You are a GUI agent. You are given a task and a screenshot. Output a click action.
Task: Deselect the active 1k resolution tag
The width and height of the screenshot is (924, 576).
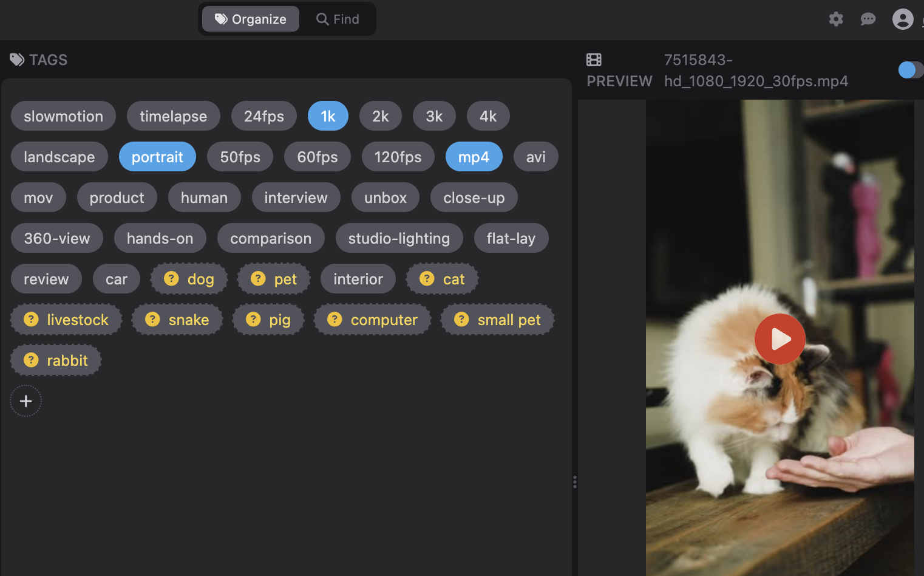pos(328,115)
